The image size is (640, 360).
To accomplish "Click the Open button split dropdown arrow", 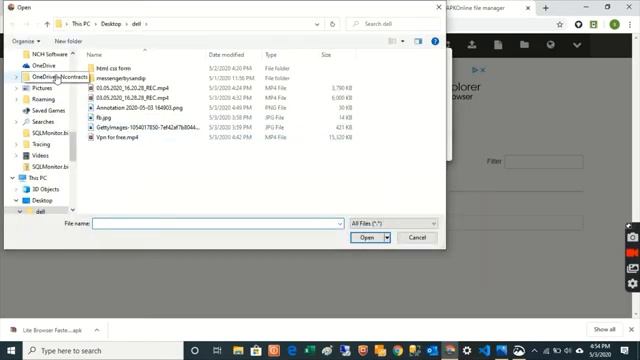I will pyautogui.click(x=387, y=238).
